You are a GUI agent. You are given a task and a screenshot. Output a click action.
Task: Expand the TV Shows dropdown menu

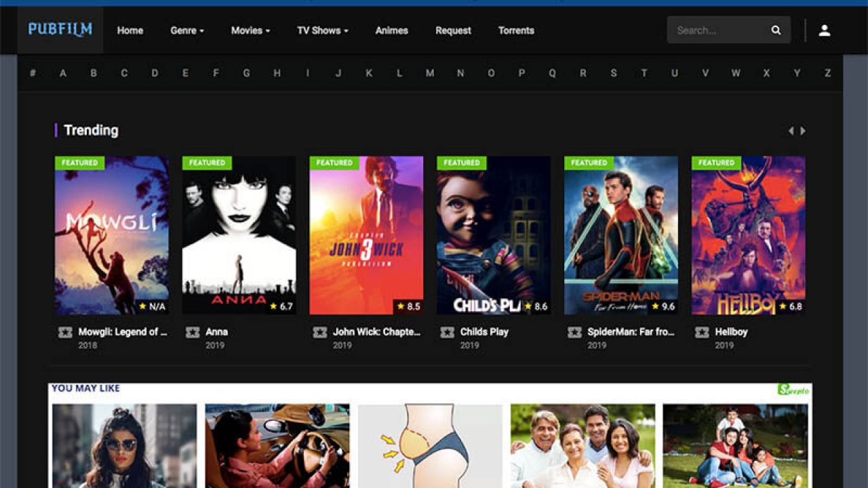(323, 30)
